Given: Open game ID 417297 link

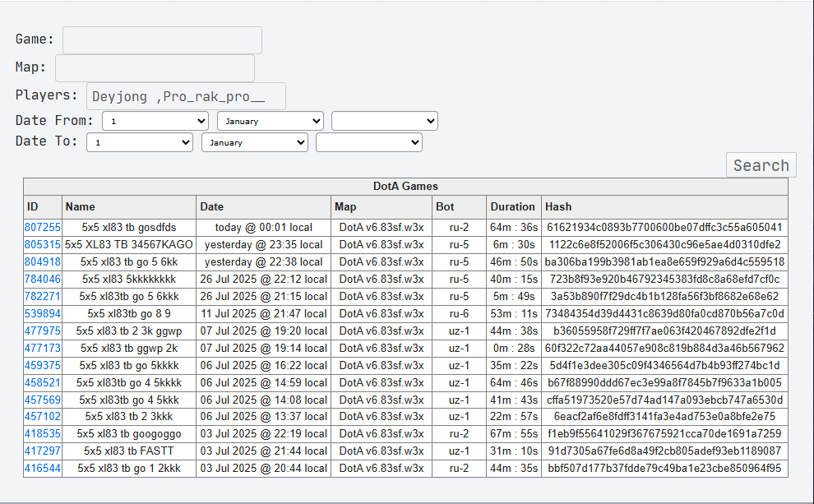Looking at the screenshot, I should pos(43,451).
